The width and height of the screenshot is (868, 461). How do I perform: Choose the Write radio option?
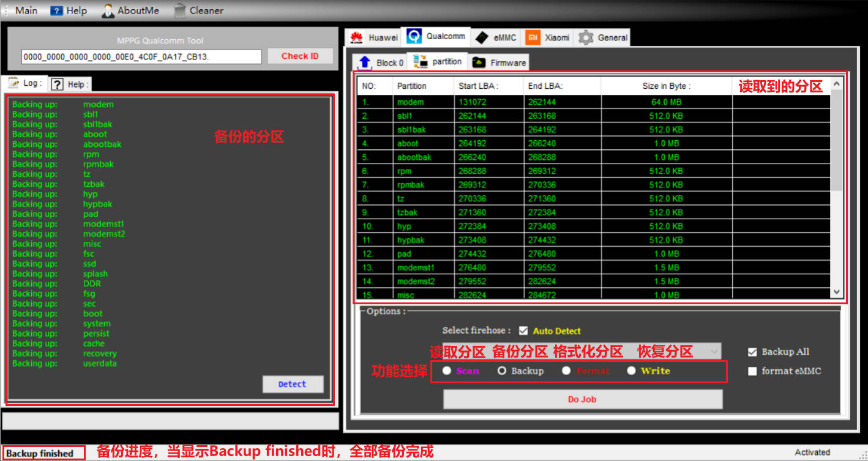pyautogui.click(x=631, y=370)
